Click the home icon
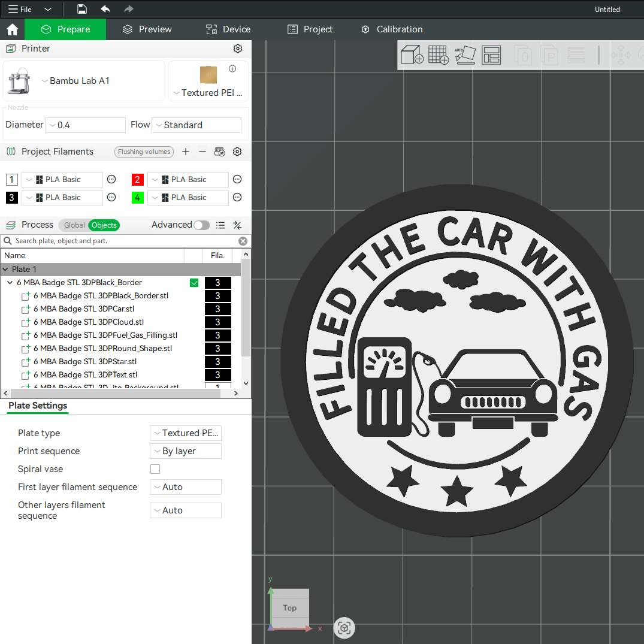This screenshot has width=644, height=644. click(12, 29)
